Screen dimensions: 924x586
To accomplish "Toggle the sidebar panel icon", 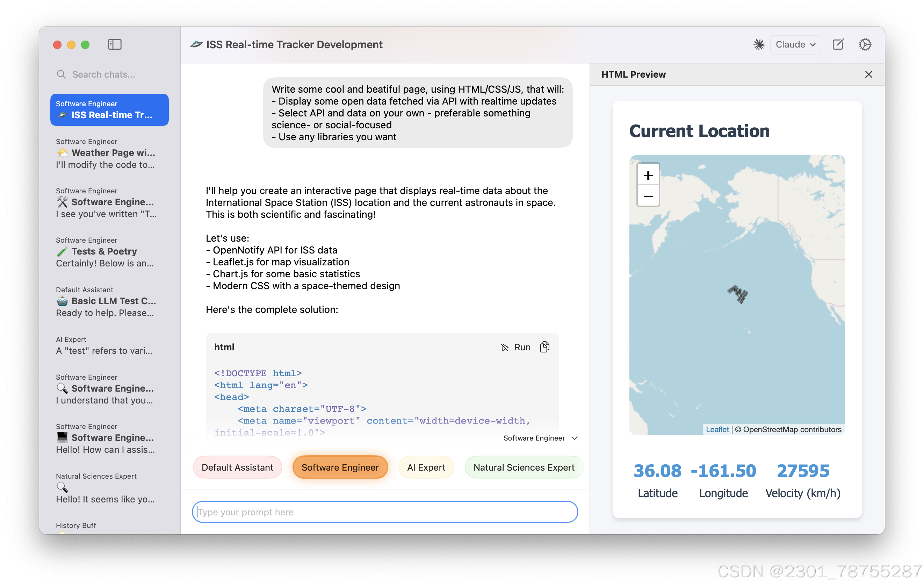I will click(114, 44).
